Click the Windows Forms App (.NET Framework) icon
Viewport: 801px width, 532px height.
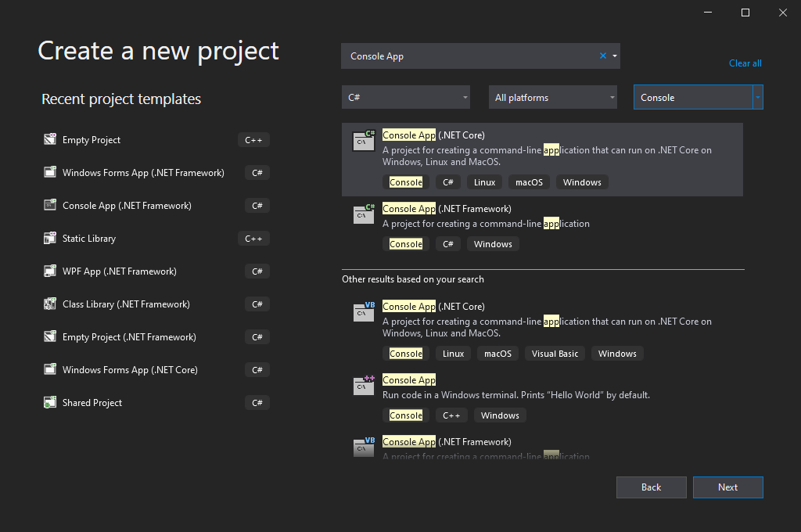pos(50,172)
